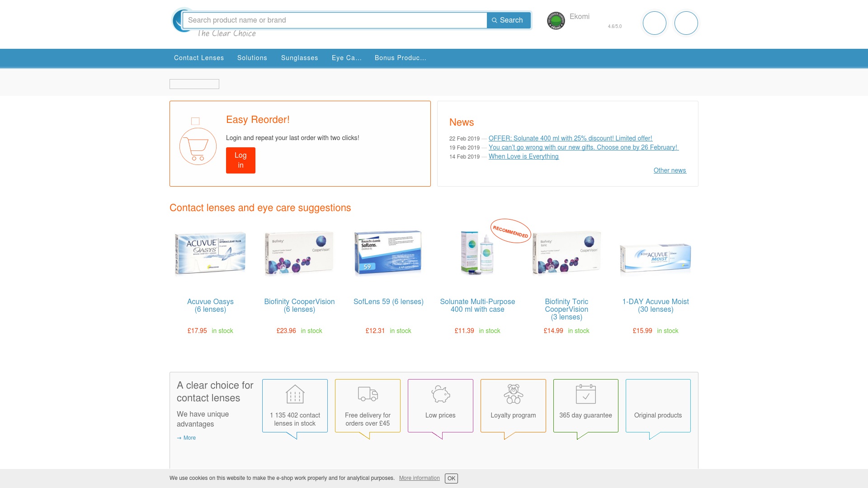Open the Acuvue Oasys (6 lenses) link

(x=210, y=305)
